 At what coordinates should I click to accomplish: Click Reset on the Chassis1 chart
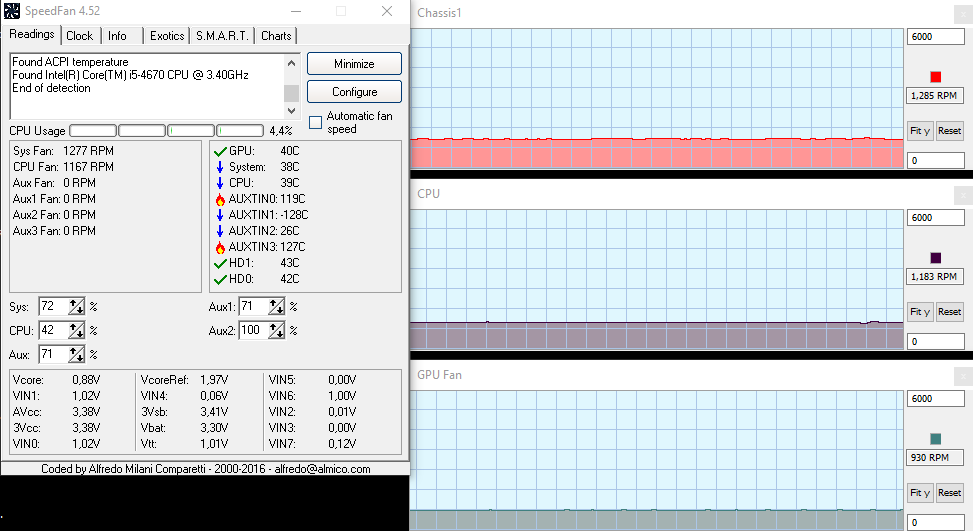pos(949,131)
